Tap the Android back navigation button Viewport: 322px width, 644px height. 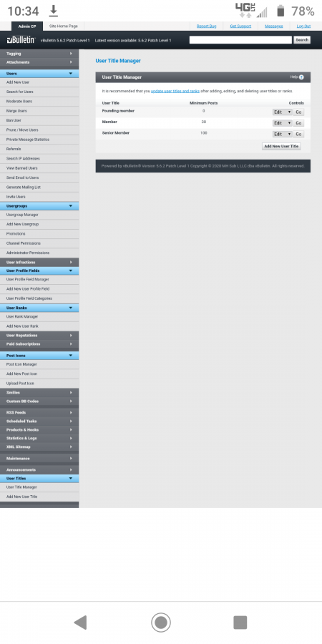(x=80, y=623)
